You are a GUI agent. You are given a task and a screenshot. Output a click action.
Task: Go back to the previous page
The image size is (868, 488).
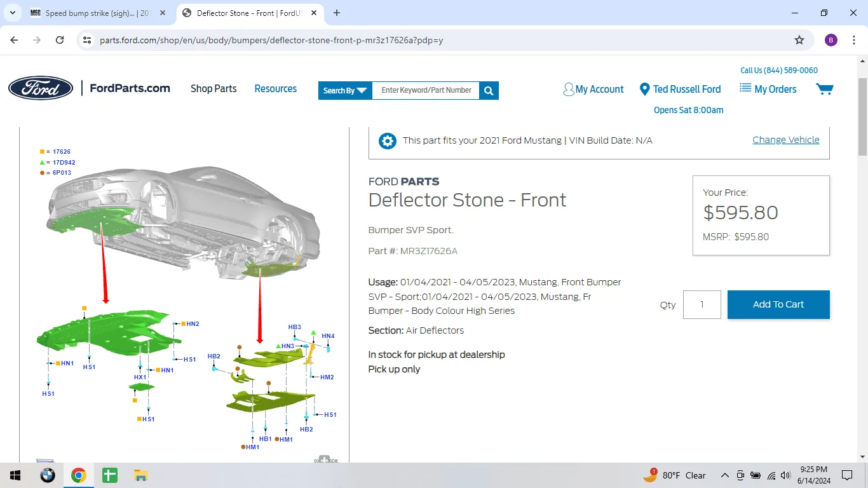coord(14,40)
